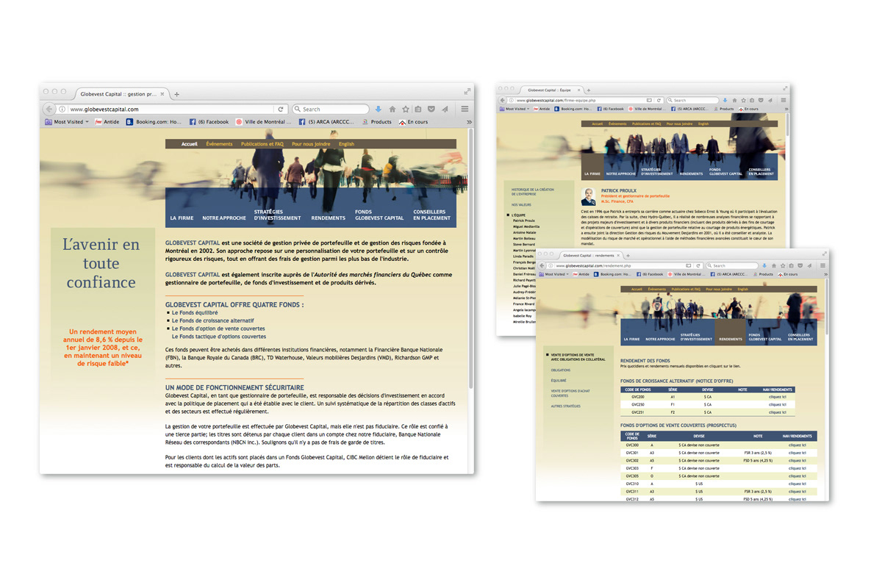Bookmark the page with the star in homepage window
This screenshot has height=588, width=882.
coord(405,109)
